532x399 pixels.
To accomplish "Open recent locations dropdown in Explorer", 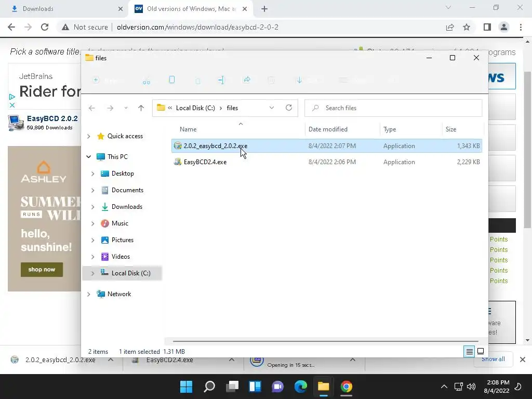I will [x=126, y=108].
